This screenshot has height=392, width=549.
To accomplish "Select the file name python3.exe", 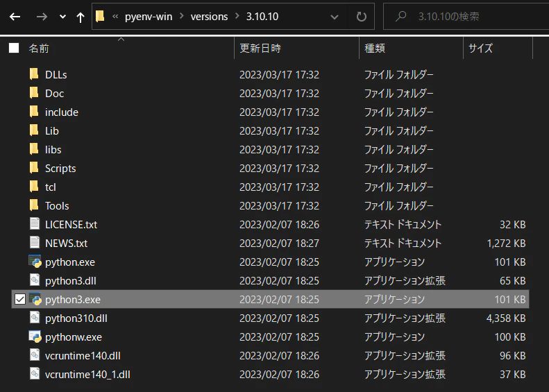I will pos(73,300).
